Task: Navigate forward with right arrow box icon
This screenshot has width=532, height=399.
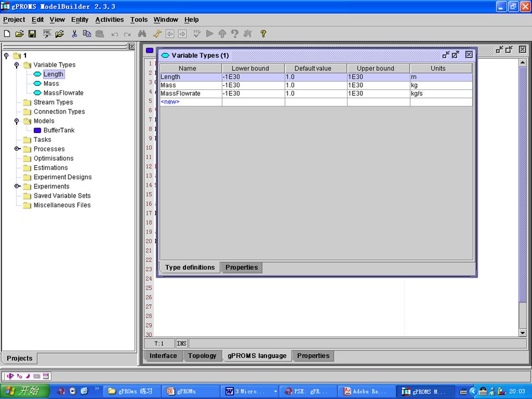Action: [182, 34]
